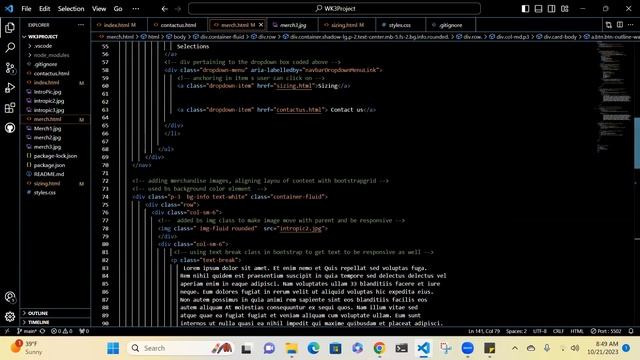Click the Windows taskbar Search box
Screen dimensions: 640x360
click(x=180, y=348)
